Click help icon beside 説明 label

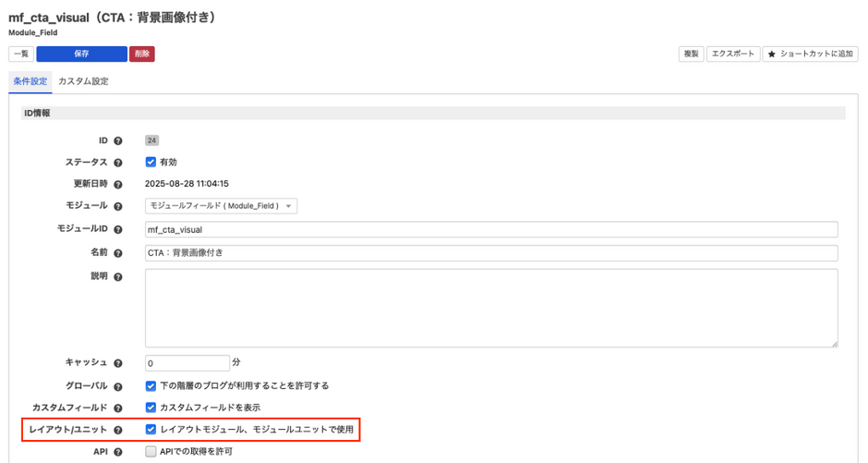pyautogui.click(x=118, y=277)
